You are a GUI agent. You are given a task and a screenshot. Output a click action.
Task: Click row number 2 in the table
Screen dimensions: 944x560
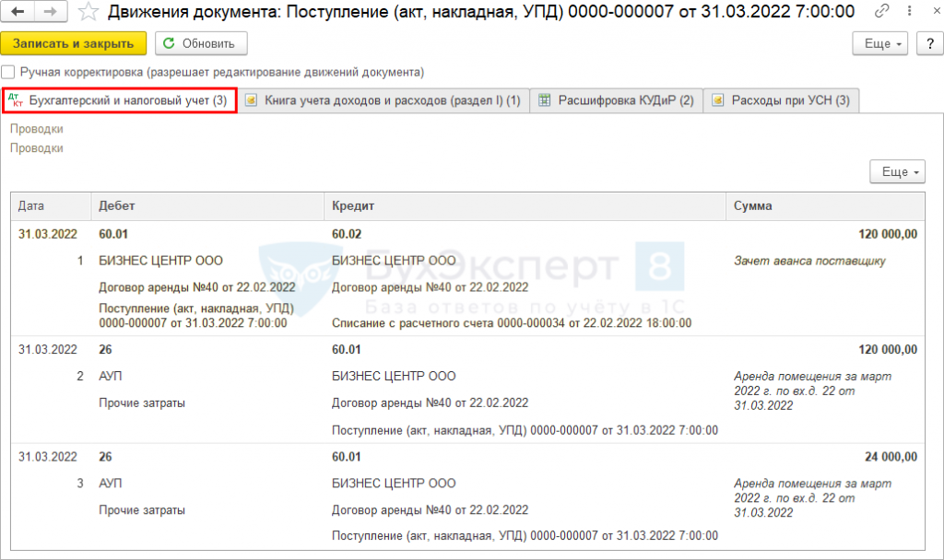click(x=80, y=376)
